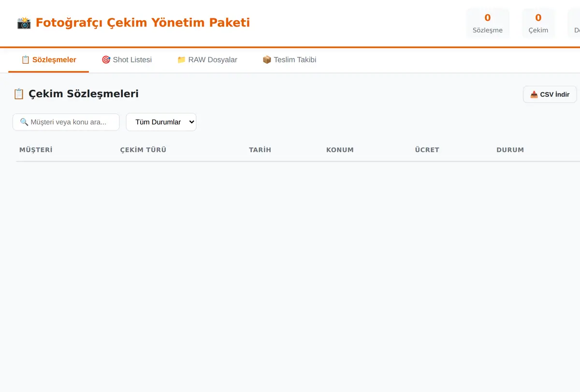Click the magnifier icon in the search field
The image size is (580, 392).
click(24, 122)
